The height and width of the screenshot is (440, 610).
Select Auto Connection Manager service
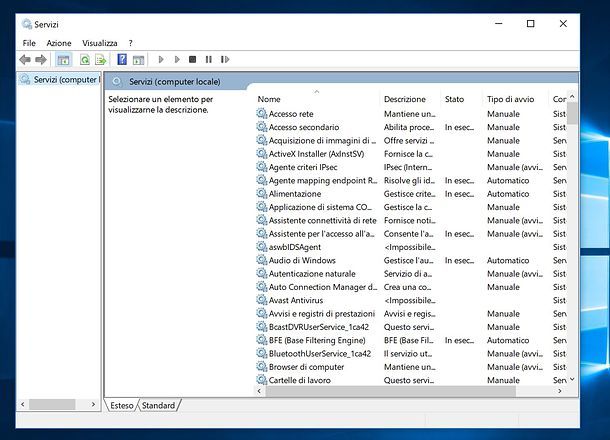pos(323,287)
